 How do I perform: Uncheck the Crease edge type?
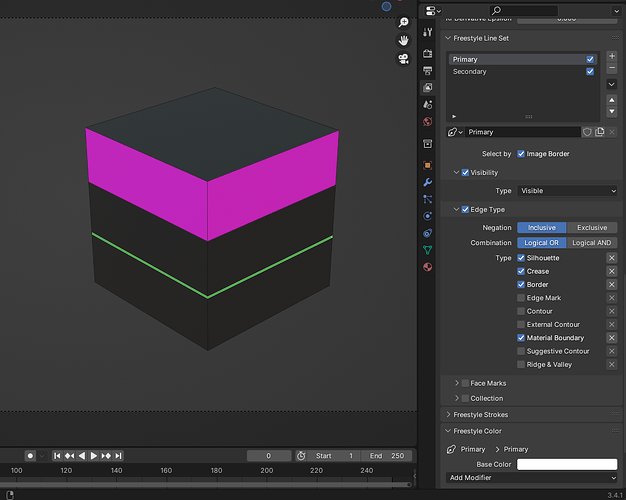(521, 272)
